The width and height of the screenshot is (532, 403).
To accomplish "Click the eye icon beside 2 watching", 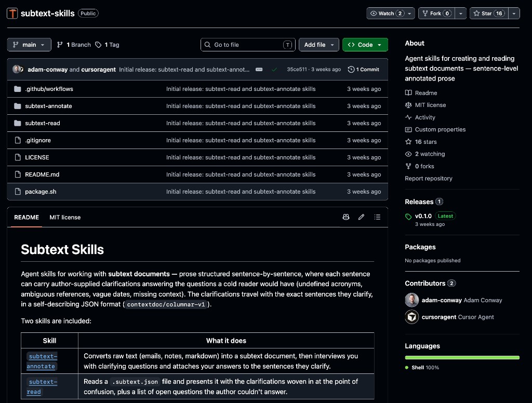I will click(408, 154).
